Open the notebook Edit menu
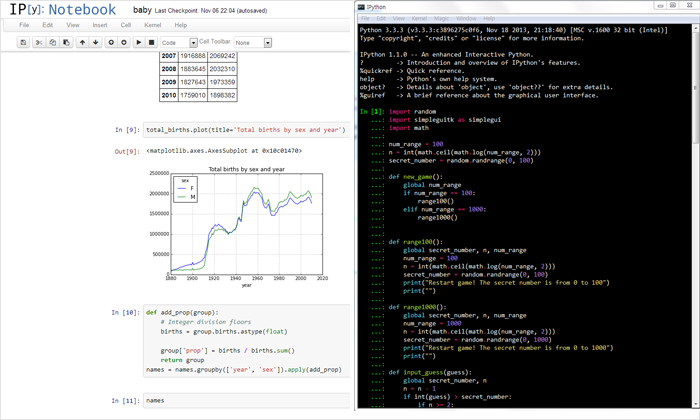This screenshot has width=700, height=420. [x=47, y=25]
